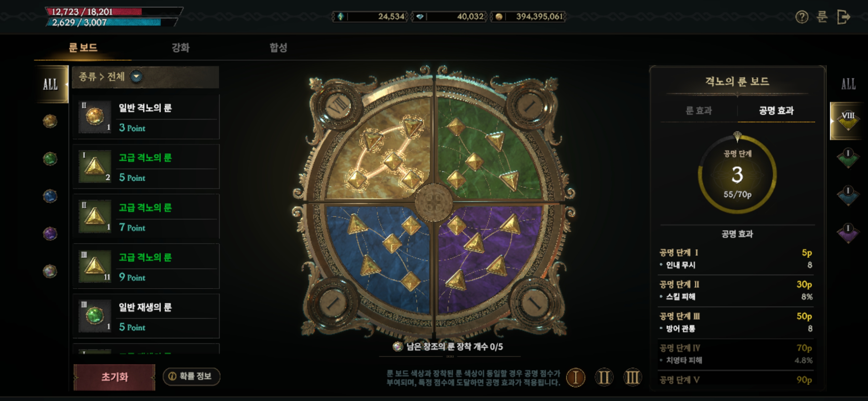Select the green board gem on right sidebar
The image size is (868, 401).
click(x=848, y=158)
